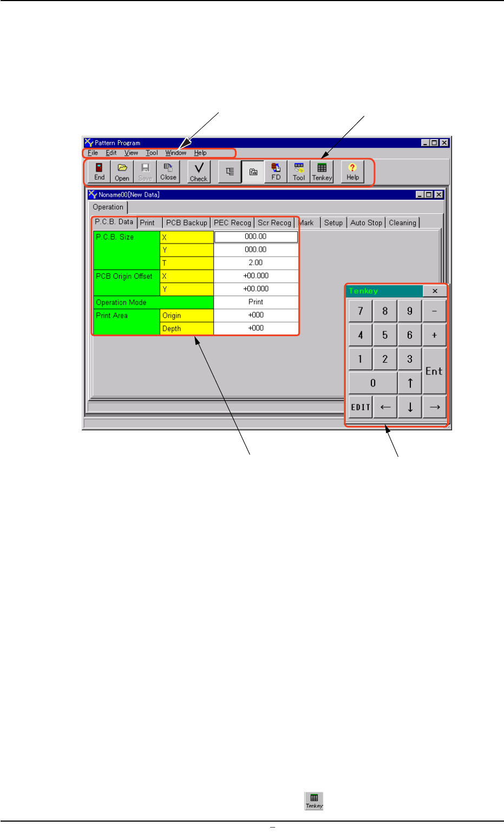Screen dimensions: 504x833
Task: Click the Operation Mode label cell
Action: point(153,302)
